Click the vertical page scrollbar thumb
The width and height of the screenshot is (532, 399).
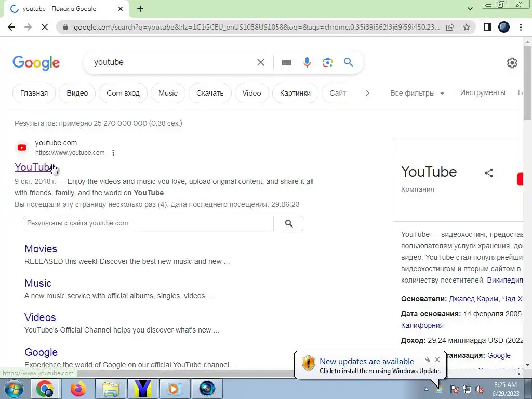coord(528,82)
